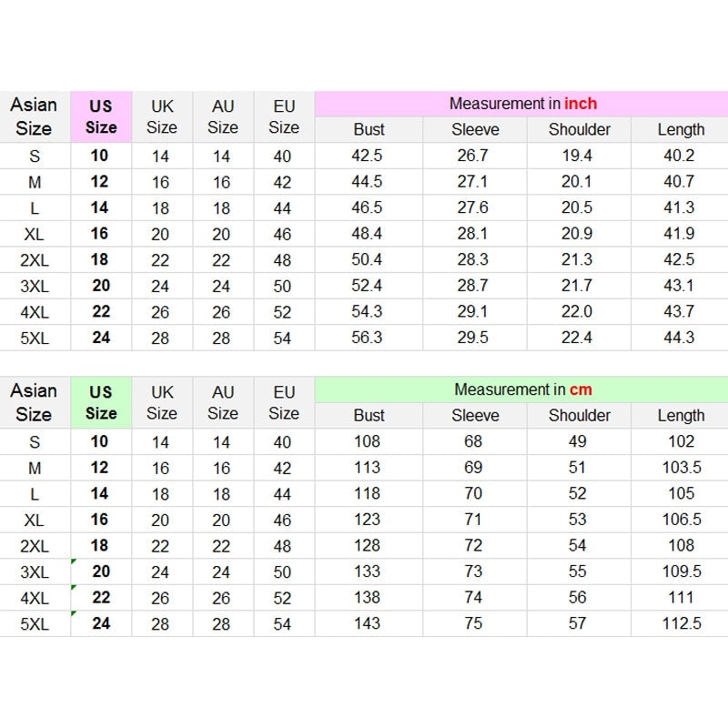This screenshot has width=728, height=728.
Task: Click the 54.3 bust cell
Action: (x=368, y=311)
